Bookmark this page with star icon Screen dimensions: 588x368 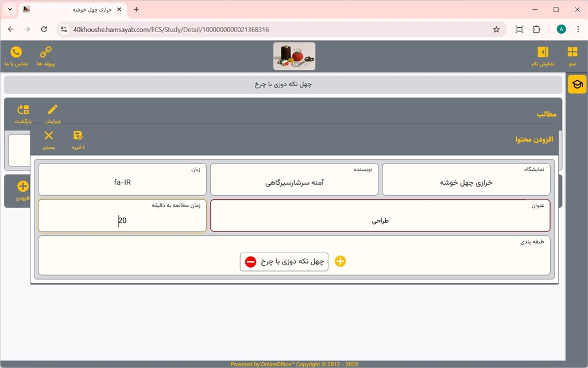click(496, 29)
